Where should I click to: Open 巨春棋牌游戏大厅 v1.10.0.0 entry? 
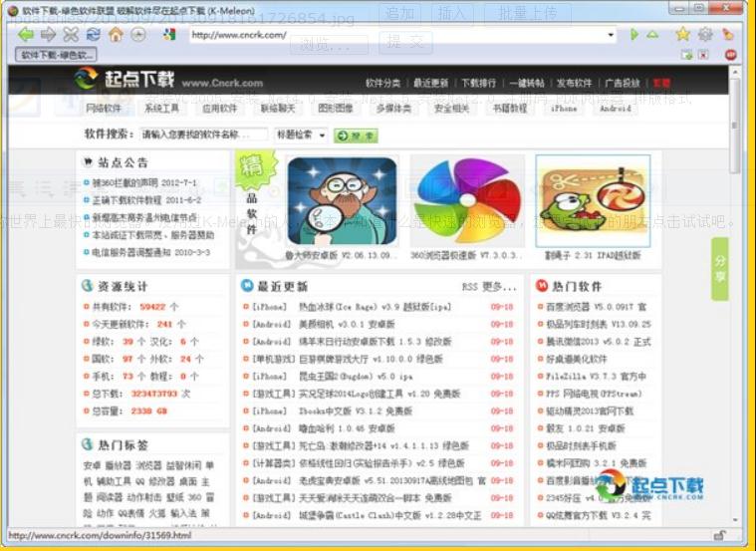pos(371,359)
